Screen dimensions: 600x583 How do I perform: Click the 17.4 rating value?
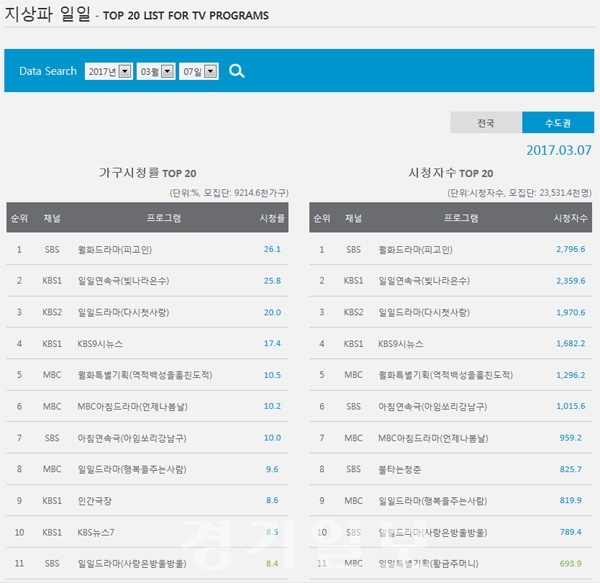pyautogui.click(x=272, y=344)
